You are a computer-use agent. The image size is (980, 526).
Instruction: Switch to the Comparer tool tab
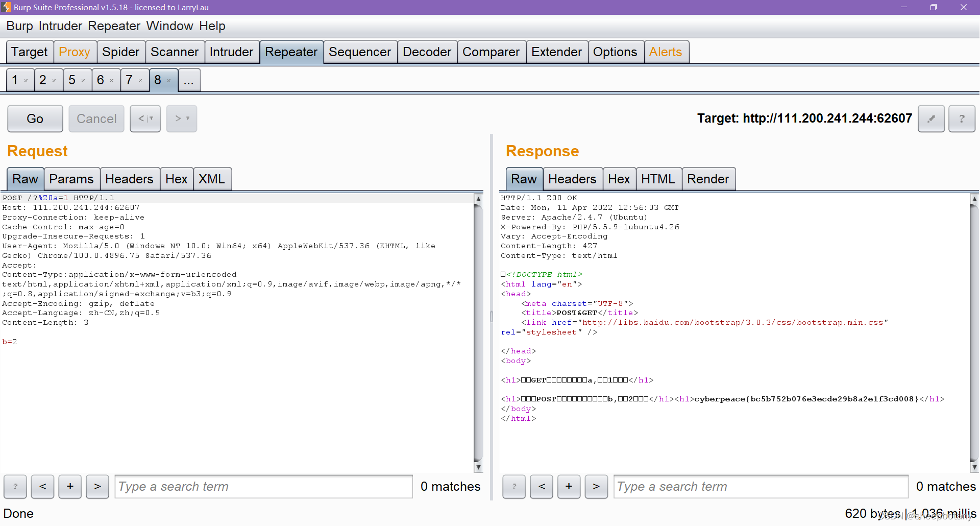tap(491, 52)
